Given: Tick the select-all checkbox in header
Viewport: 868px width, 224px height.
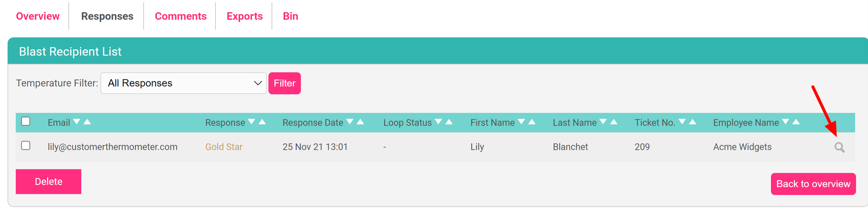Looking at the screenshot, I should pos(26,121).
